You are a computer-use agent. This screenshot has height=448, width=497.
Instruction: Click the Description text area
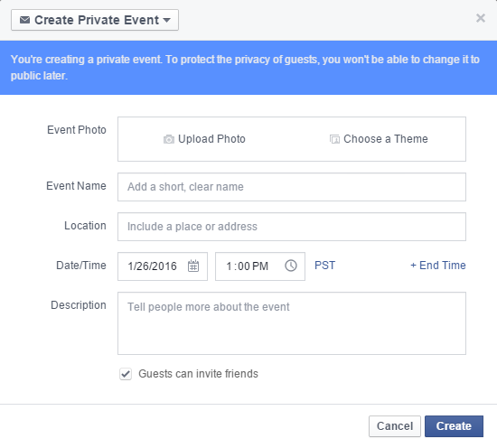[292, 323]
